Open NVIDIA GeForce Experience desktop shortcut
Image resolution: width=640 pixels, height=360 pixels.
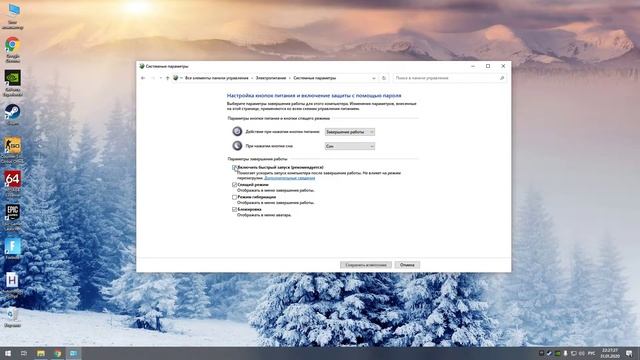(13, 82)
